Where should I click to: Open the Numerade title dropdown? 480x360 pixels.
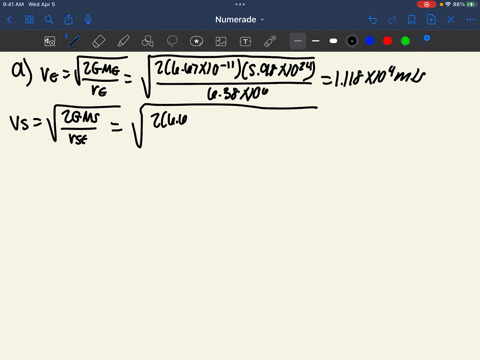(239, 20)
